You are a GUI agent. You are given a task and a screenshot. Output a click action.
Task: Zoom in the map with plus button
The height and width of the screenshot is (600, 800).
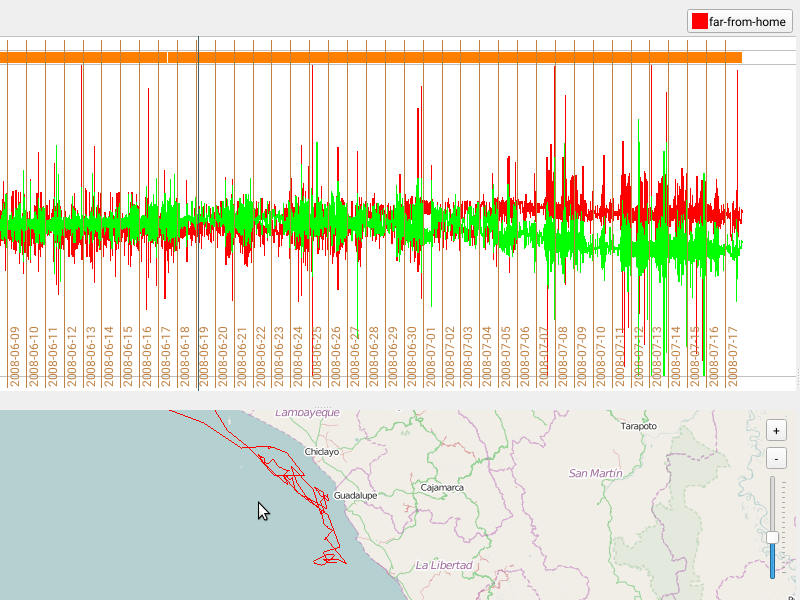coord(776,431)
